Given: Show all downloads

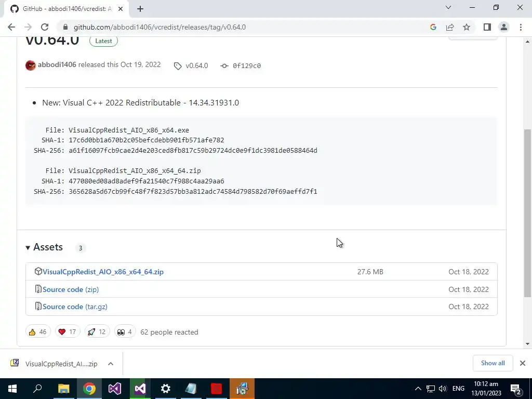Looking at the screenshot, I should (x=493, y=363).
